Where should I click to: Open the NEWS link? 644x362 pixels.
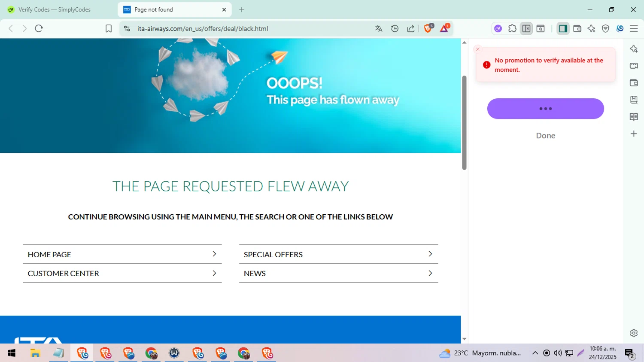pos(338,274)
